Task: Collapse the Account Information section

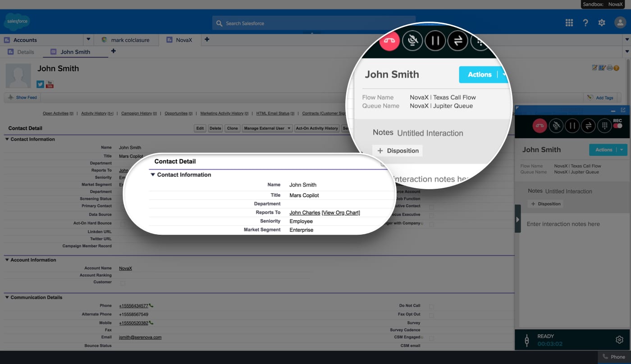Action: coord(7,260)
